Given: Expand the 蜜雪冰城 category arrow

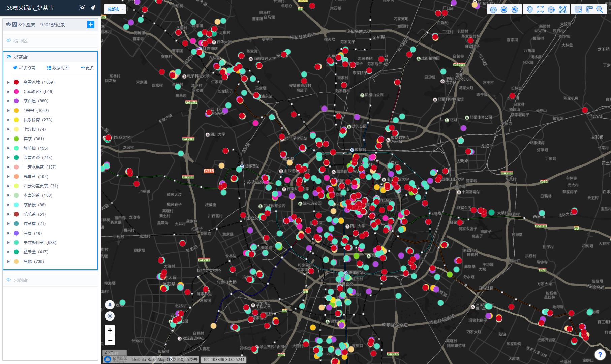Looking at the screenshot, I should [8, 82].
